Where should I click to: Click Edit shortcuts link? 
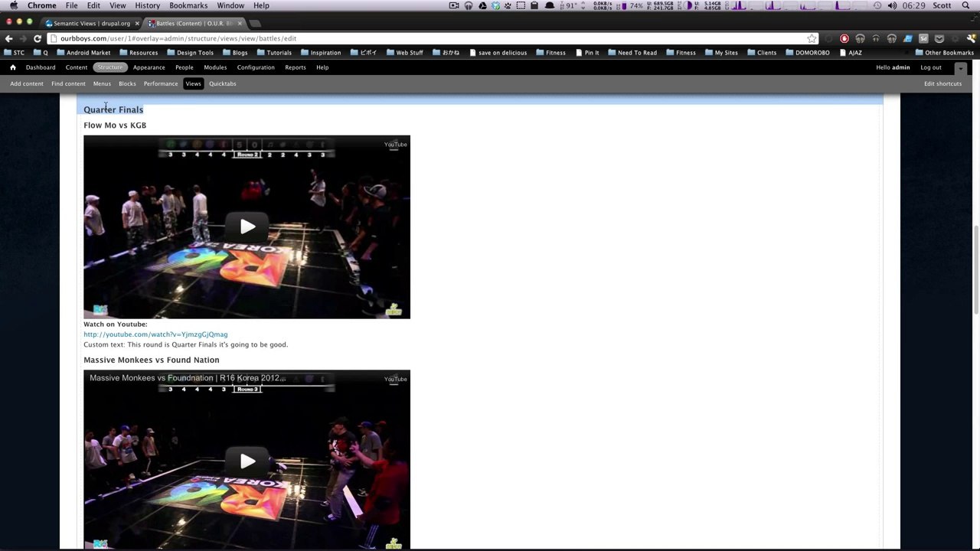click(942, 83)
